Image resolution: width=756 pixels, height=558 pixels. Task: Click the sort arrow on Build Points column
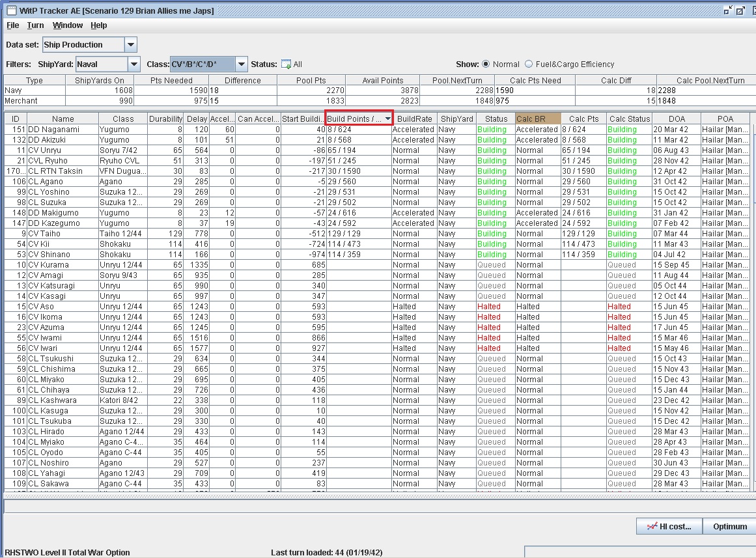[387, 119]
